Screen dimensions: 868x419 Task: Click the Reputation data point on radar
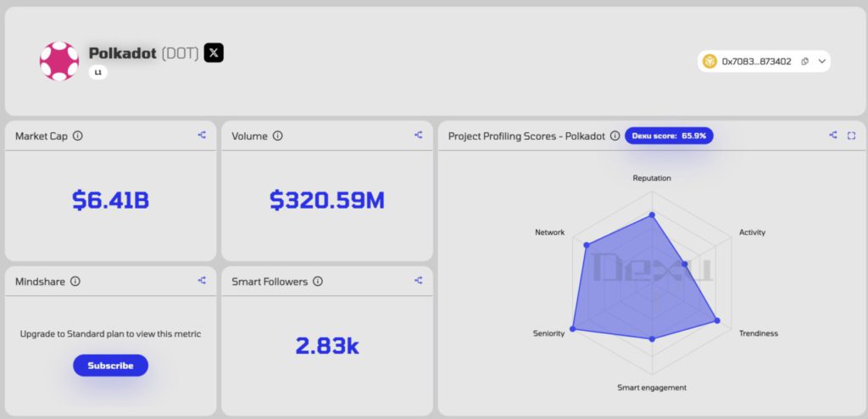click(652, 215)
